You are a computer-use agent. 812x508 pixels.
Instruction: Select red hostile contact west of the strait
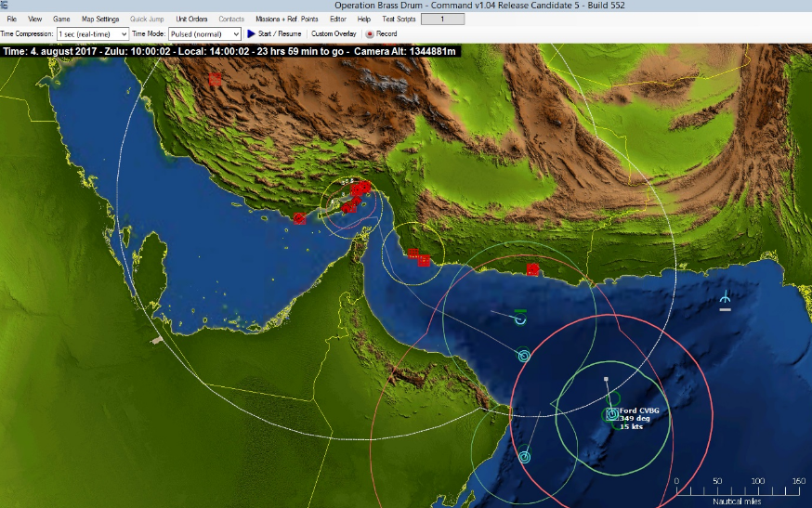[x=299, y=218]
